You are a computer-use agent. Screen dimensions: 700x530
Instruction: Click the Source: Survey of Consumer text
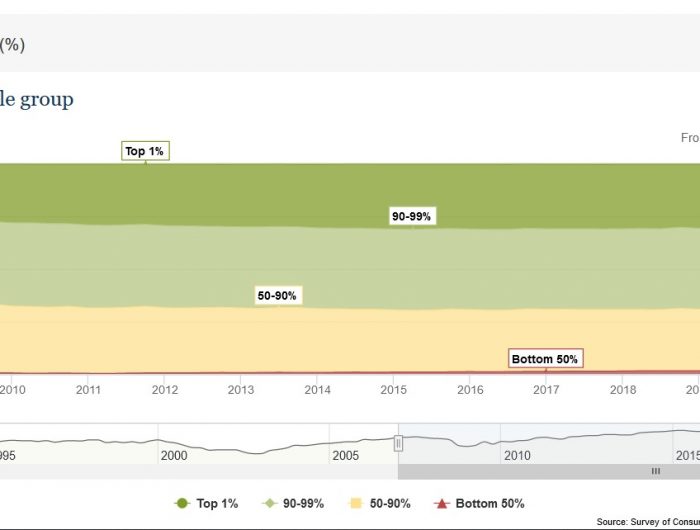(648, 522)
